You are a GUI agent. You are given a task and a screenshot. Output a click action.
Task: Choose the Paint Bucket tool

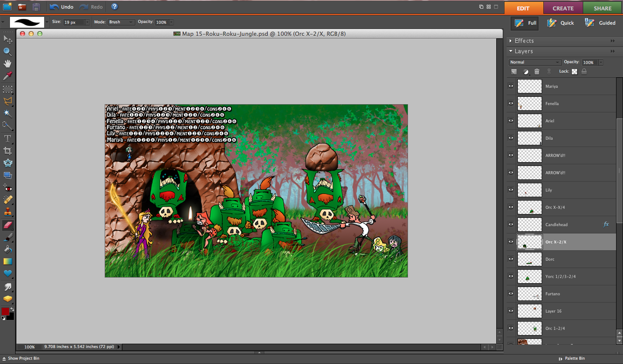7,249
